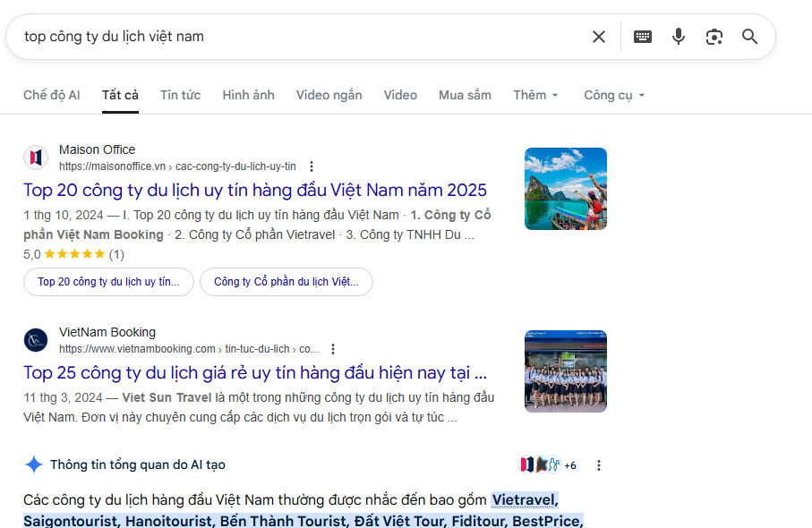
Task: Switch to the Mua sắm tab
Action: pos(465,95)
